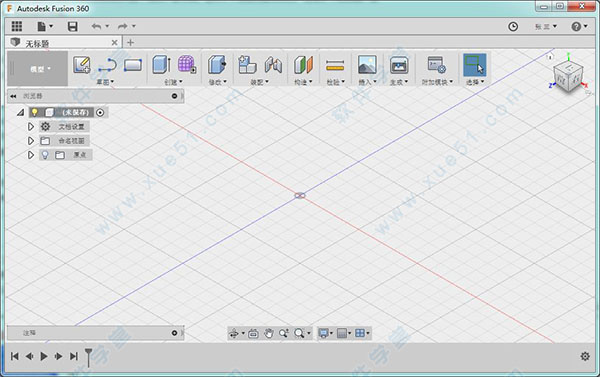Open the 草图 dropdown menu
Viewport: 600px width, 377px height.
tap(105, 82)
